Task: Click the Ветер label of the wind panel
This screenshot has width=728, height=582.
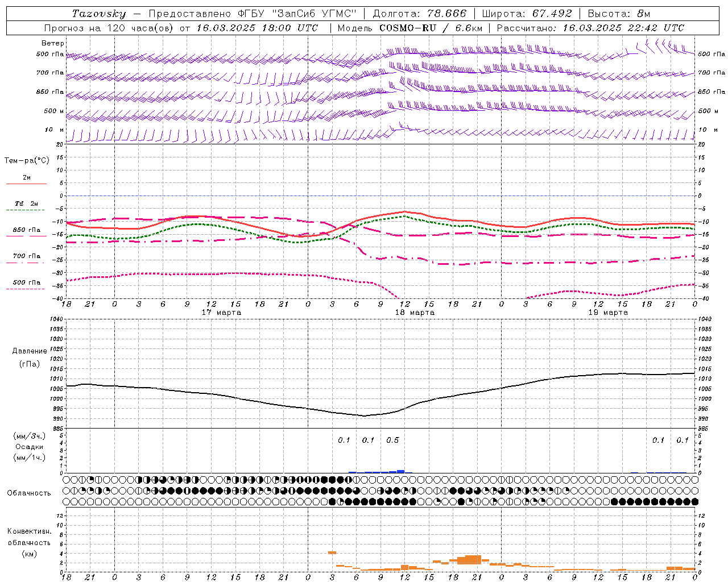Action: (x=53, y=43)
